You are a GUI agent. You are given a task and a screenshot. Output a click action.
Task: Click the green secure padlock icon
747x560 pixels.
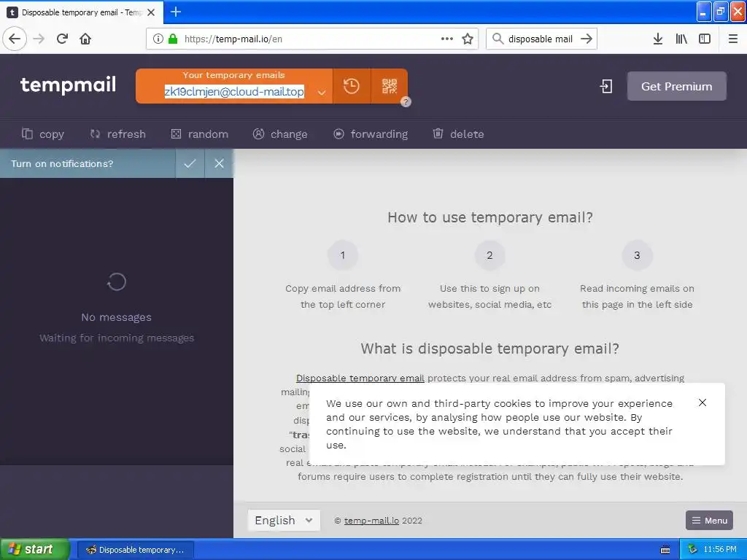pyautogui.click(x=173, y=39)
